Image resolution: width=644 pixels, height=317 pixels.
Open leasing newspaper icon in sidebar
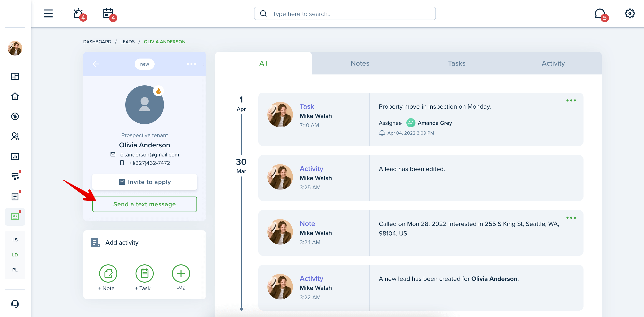click(x=15, y=217)
